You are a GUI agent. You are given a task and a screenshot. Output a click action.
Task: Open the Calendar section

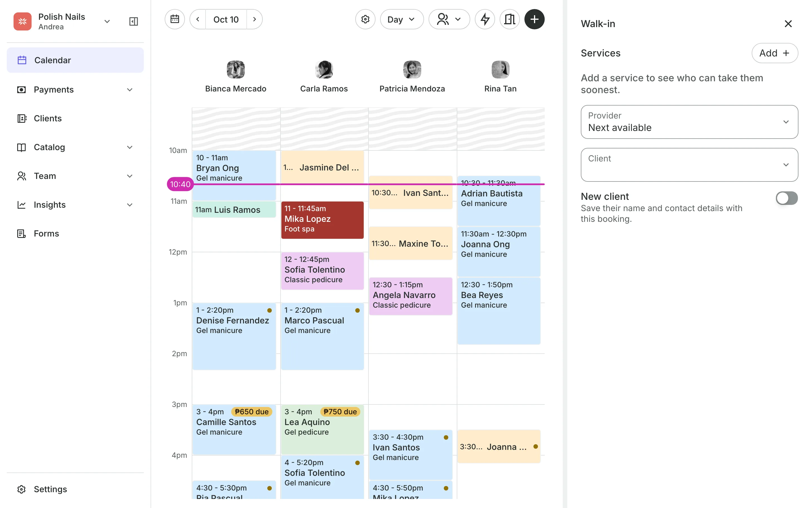coord(75,60)
